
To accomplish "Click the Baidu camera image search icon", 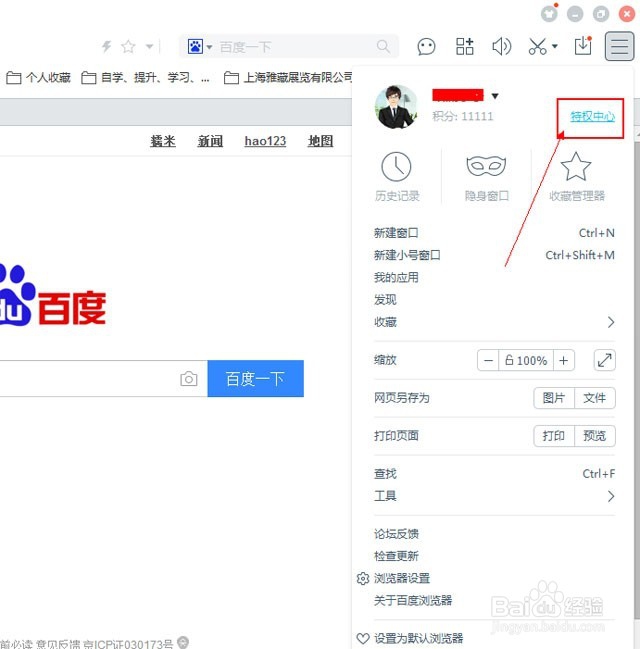I will point(188,379).
